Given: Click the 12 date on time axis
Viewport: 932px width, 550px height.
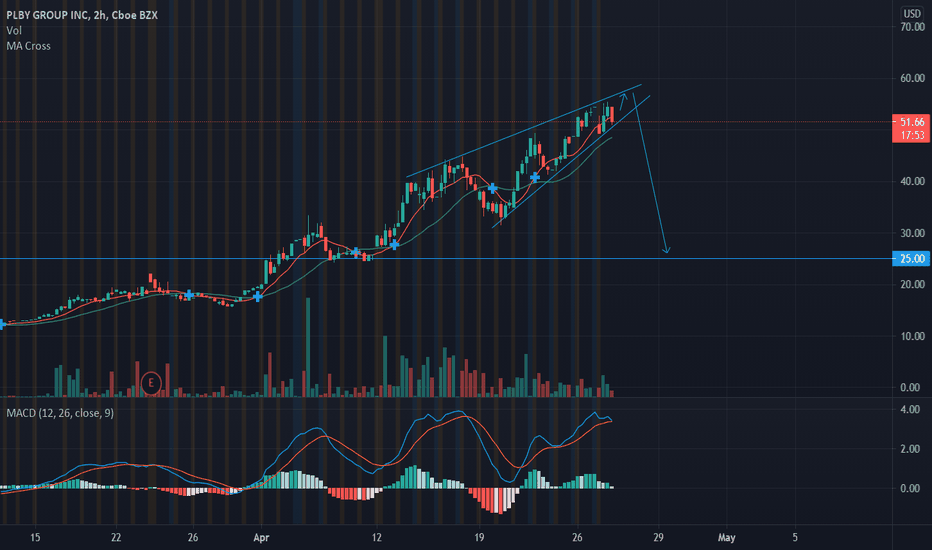Looking at the screenshot, I should click(x=376, y=538).
